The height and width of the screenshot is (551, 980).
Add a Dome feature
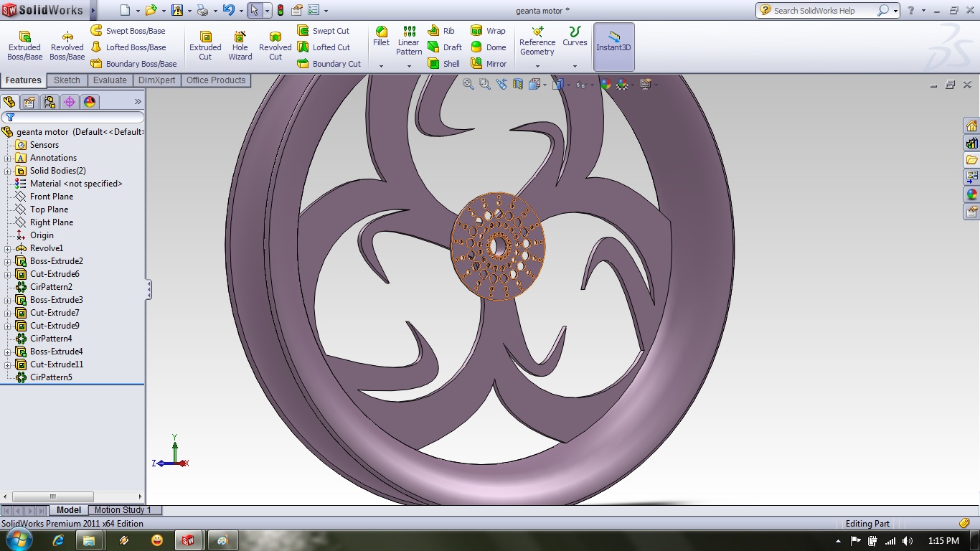[488, 47]
